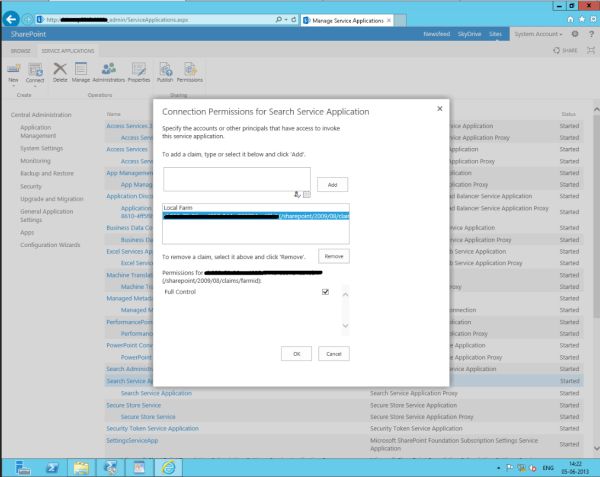Viewport: 600px width, 477px height.
Task: Open Monitoring in left navigation
Action: pyautogui.click(x=35, y=161)
